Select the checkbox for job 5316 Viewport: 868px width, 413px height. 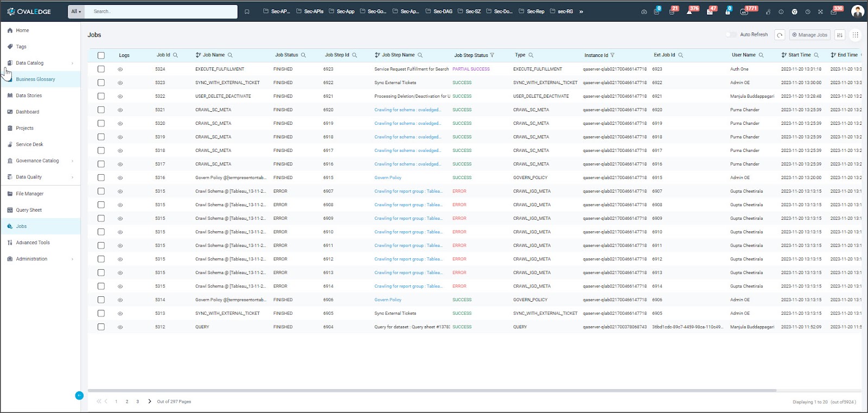pos(101,177)
